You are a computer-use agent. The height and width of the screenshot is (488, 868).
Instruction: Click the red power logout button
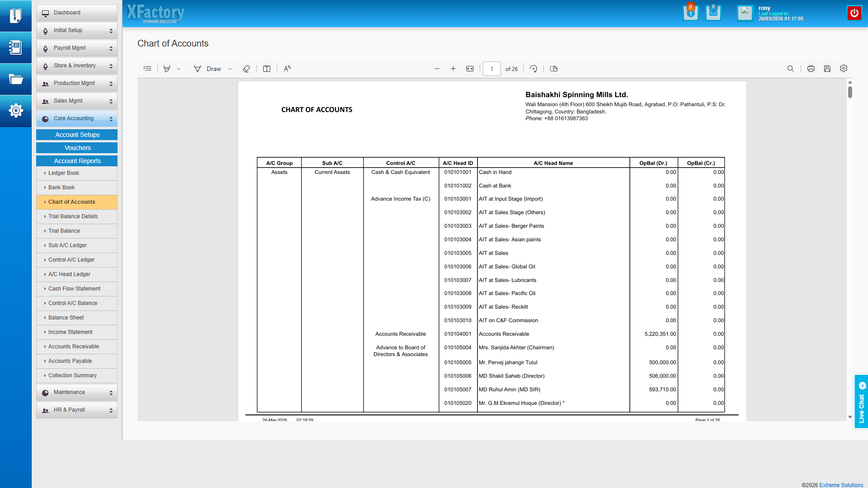(854, 13)
